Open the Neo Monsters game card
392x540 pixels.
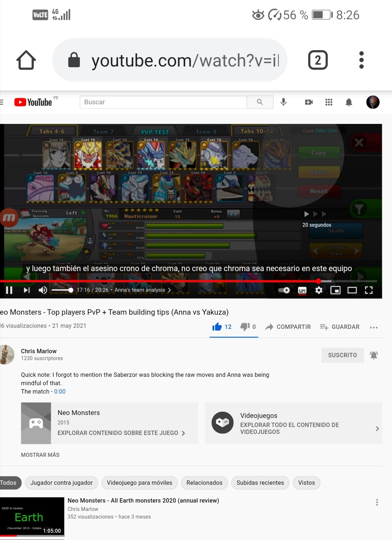[x=110, y=423]
